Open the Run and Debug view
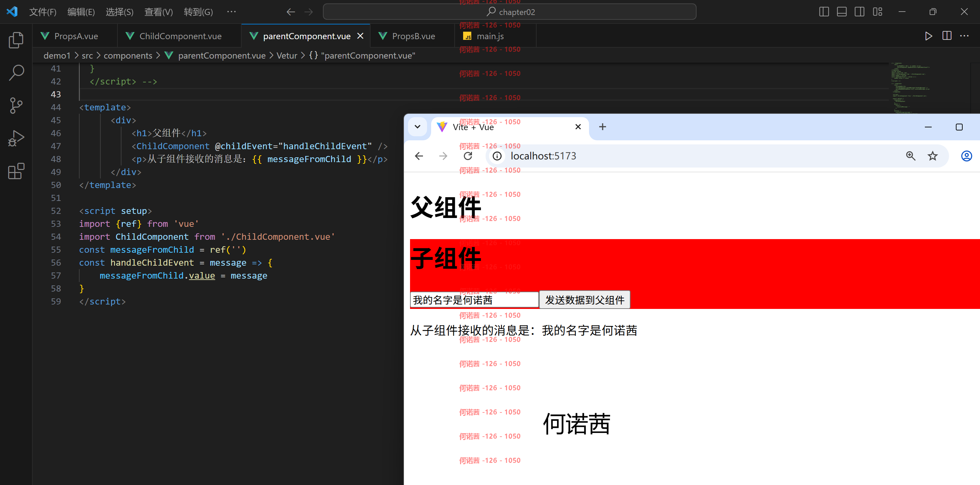Image resolution: width=980 pixels, height=485 pixels. click(x=16, y=138)
